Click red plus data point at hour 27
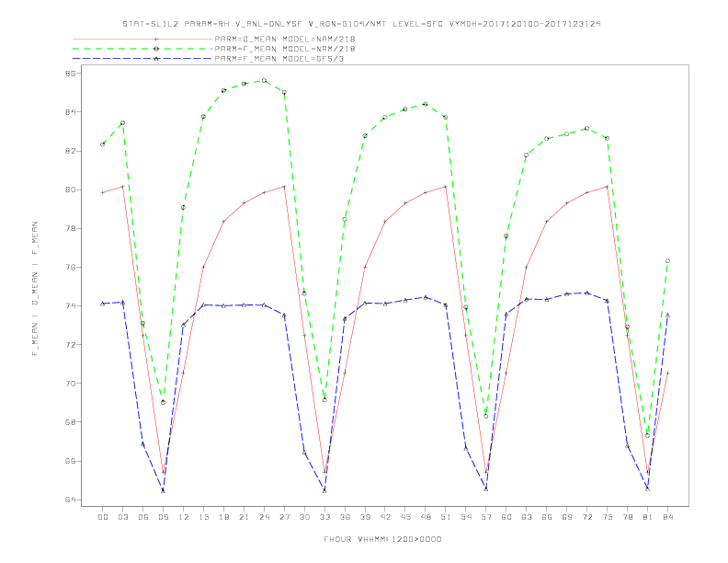Image resolution: width=728 pixels, height=563 pixels. (x=284, y=187)
